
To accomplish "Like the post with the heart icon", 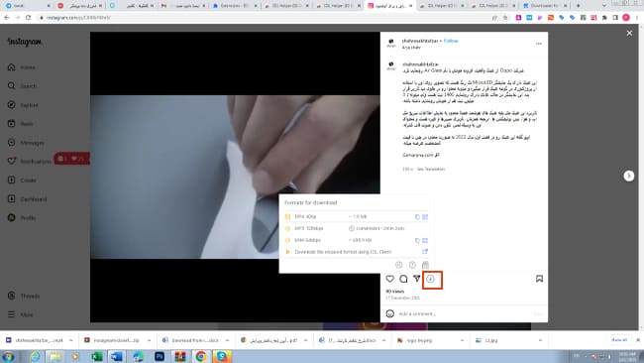I will (389, 279).
